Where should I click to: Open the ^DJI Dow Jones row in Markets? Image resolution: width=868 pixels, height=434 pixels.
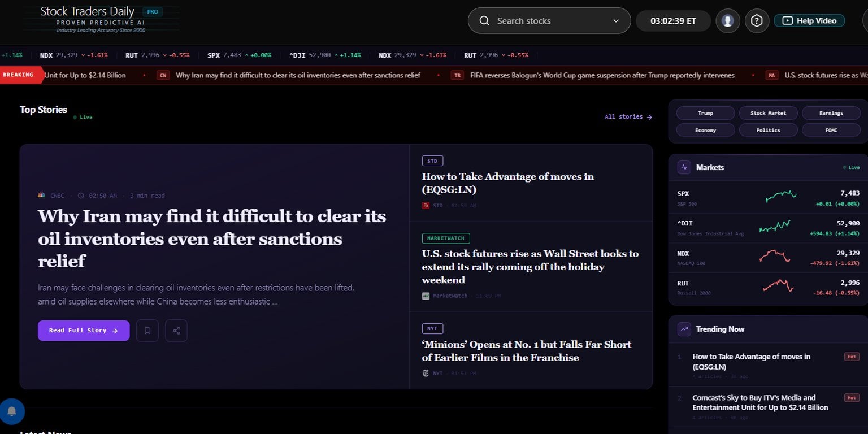tap(768, 228)
